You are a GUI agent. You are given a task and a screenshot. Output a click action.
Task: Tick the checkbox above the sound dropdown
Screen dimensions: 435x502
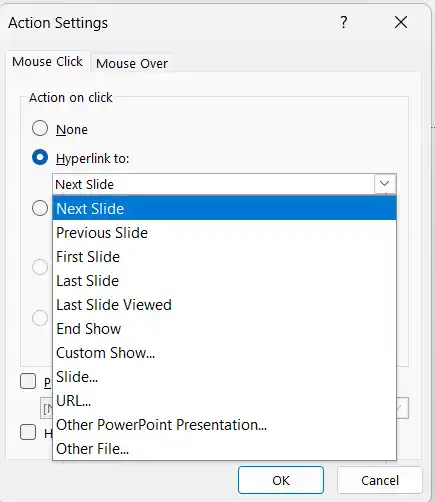click(28, 381)
